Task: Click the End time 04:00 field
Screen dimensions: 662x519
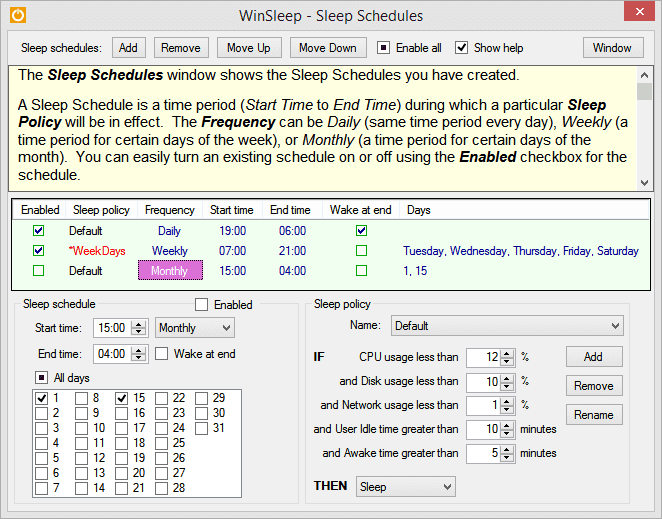Action: pos(112,353)
